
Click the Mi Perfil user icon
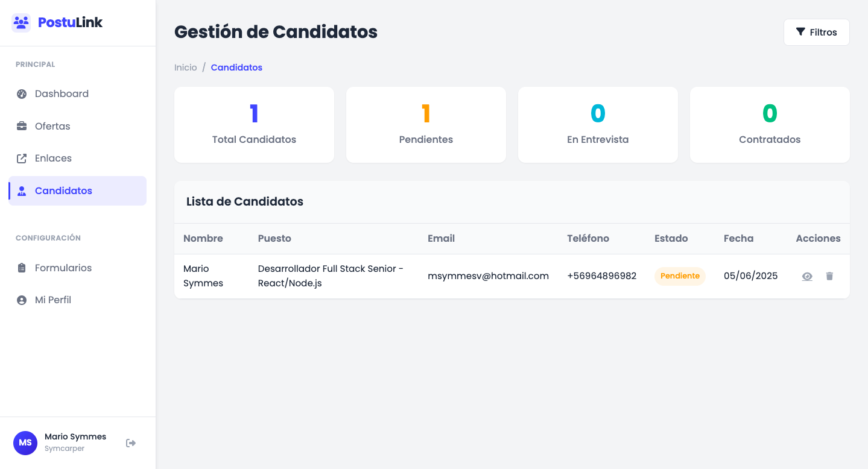[22, 300]
